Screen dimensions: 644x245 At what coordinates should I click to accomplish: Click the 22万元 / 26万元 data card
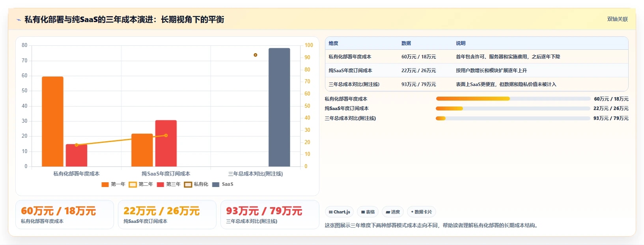coord(167,215)
